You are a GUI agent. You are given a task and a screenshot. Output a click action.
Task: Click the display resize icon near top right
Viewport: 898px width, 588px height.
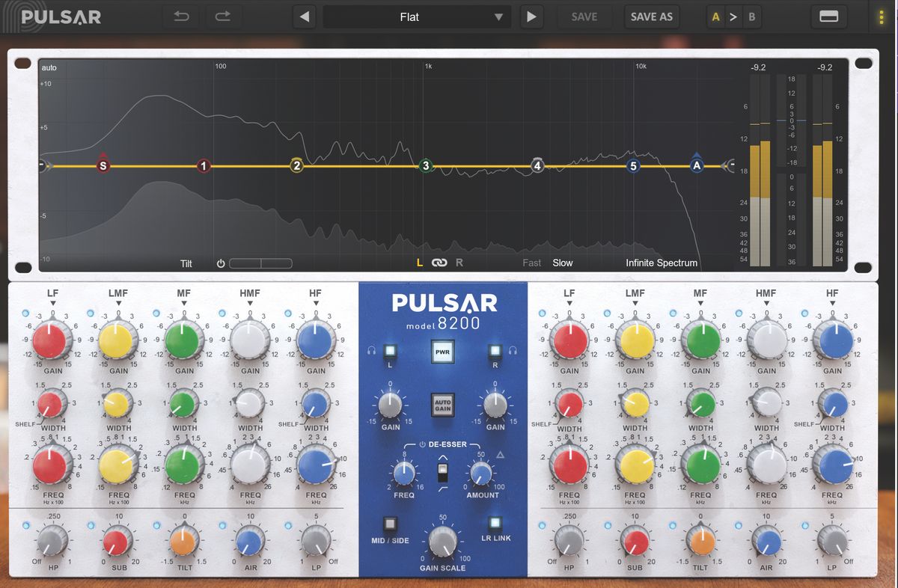pos(829,16)
